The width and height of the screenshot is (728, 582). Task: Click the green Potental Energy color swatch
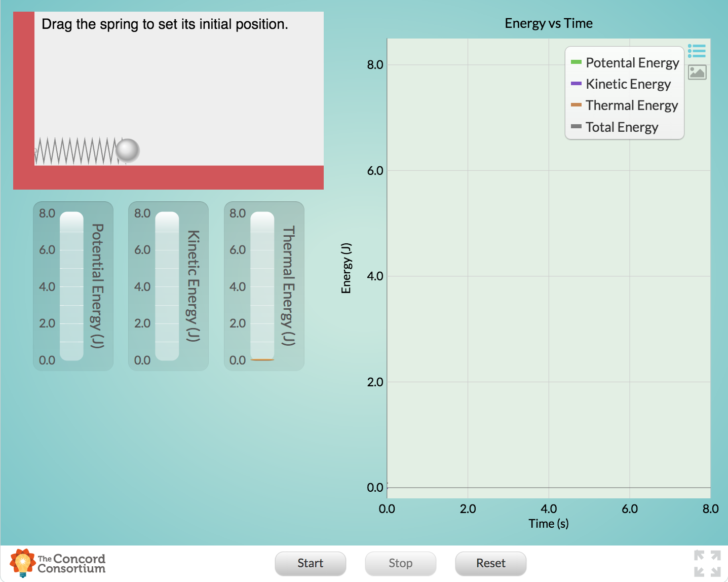[577, 63]
